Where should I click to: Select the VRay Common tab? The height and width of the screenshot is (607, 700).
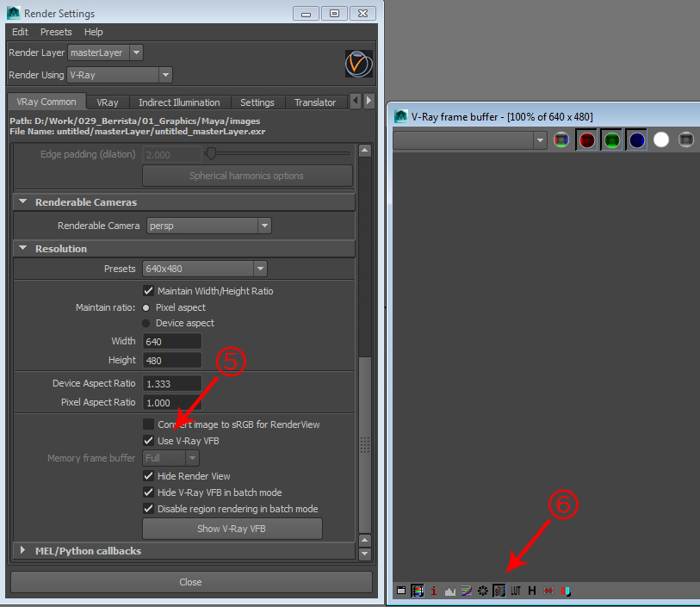46,102
